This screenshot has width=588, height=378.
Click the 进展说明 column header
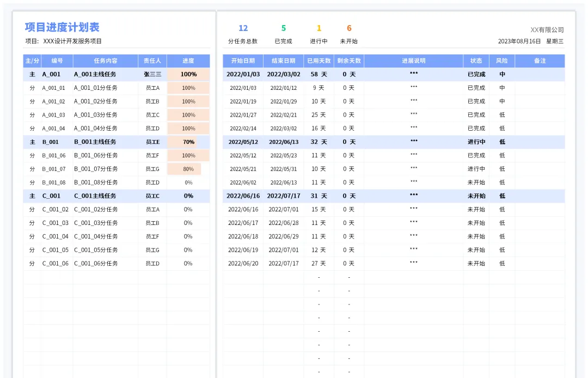pyautogui.click(x=414, y=61)
